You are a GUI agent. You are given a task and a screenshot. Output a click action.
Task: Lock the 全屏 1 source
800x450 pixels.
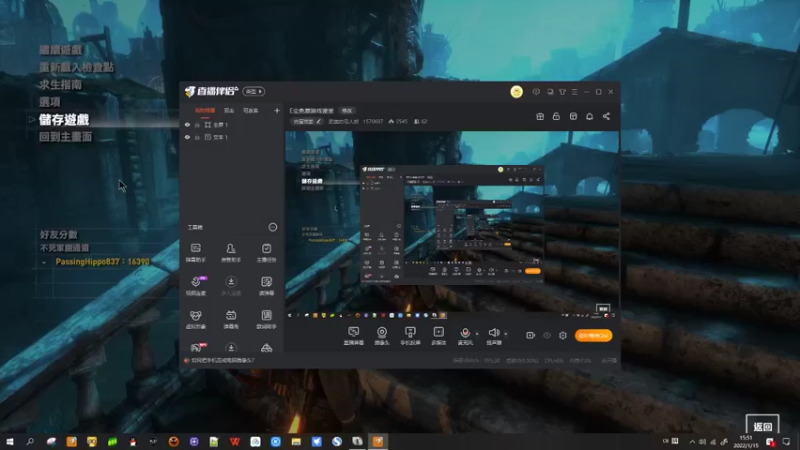click(197, 124)
